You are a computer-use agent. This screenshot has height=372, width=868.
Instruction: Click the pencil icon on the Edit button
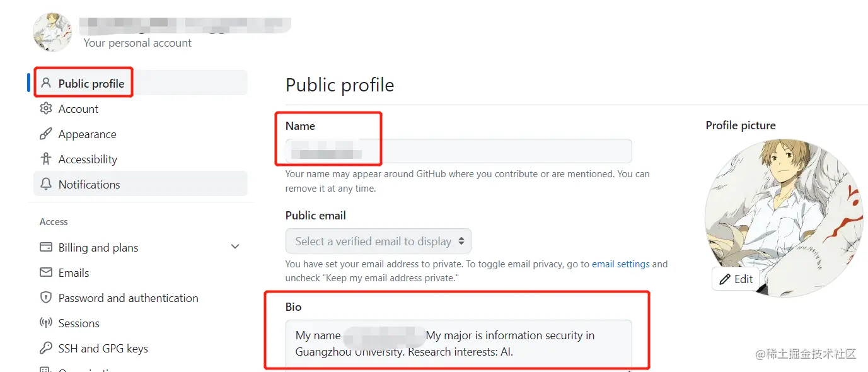tap(725, 279)
